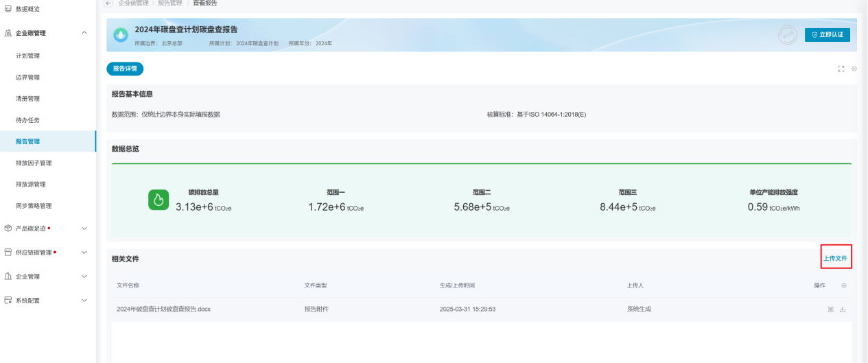This screenshot has height=363, width=868.
Task: Click the back arrow in the breadcrumb
Action: coord(108,3)
